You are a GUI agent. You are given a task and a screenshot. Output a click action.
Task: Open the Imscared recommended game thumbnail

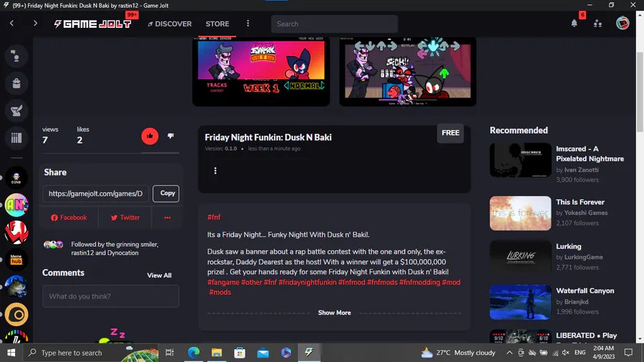pyautogui.click(x=520, y=160)
